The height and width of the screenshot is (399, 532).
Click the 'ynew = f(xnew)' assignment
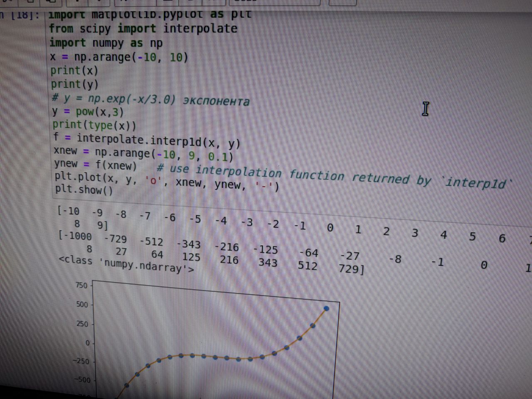[96, 165]
